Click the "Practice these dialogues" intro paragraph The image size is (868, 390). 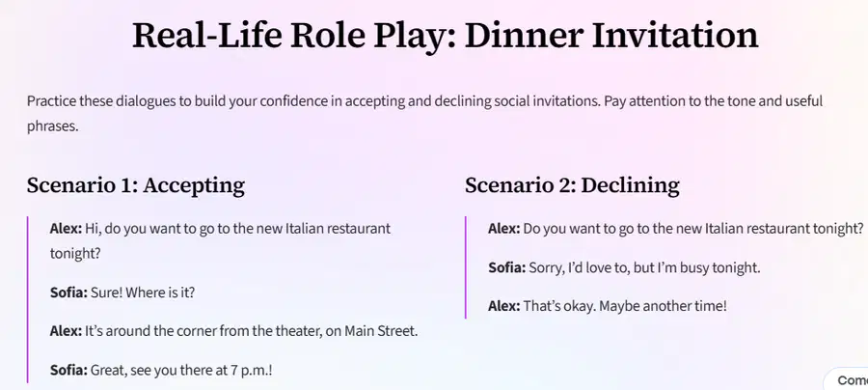point(424,114)
